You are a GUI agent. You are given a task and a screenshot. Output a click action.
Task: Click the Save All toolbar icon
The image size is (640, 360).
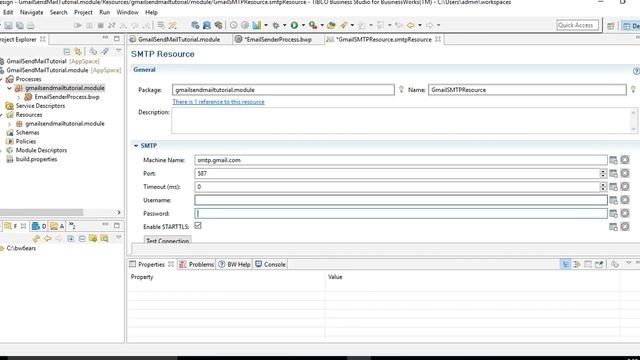(20, 25)
